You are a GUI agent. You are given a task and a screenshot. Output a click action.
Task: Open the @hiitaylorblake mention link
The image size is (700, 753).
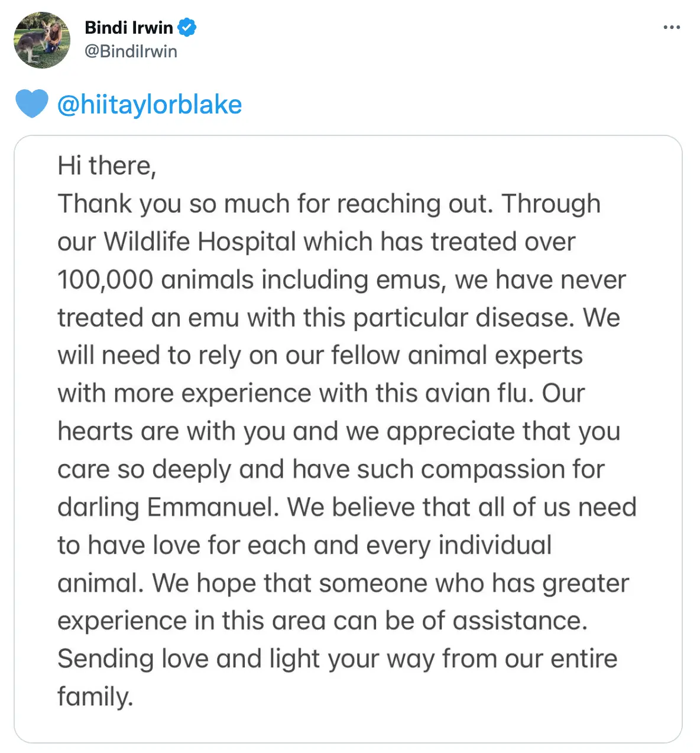(150, 105)
